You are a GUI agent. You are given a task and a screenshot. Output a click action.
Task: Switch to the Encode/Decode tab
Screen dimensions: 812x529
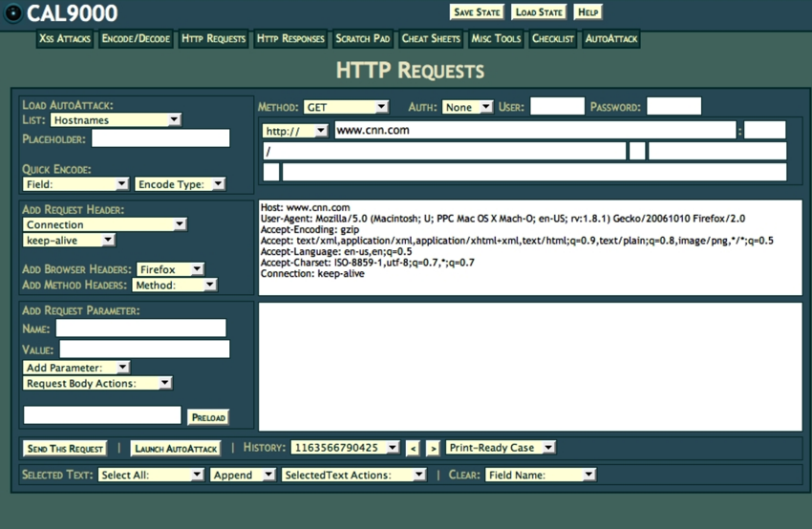(136, 39)
